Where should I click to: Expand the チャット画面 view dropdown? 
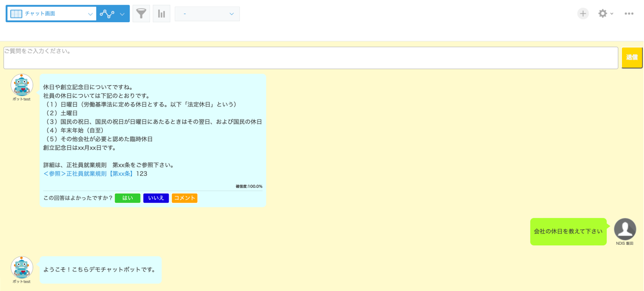click(x=90, y=14)
